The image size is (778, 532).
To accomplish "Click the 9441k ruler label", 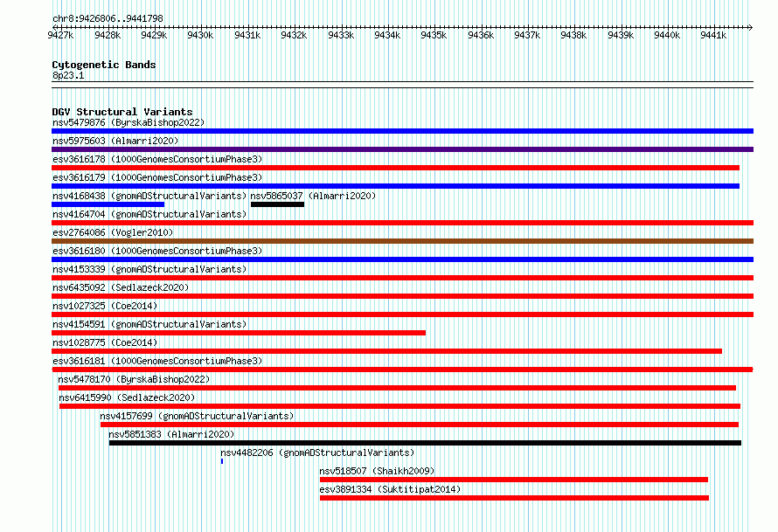I will click(x=713, y=35).
